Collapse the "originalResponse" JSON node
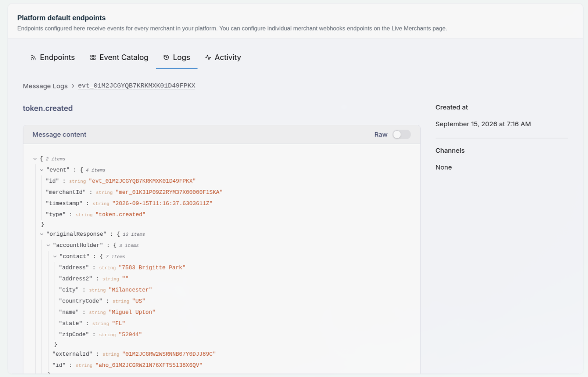The height and width of the screenshot is (377, 588). pyautogui.click(x=42, y=234)
